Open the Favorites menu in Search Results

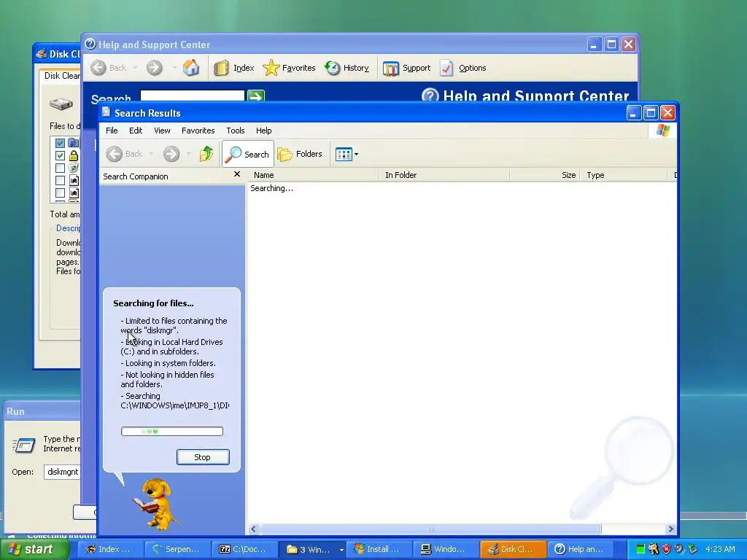(x=198, y=131)
